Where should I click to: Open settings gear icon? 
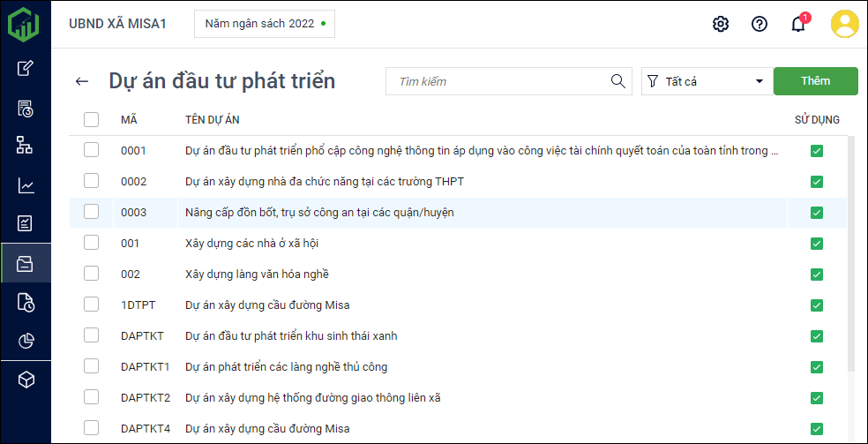pos(721,24)
